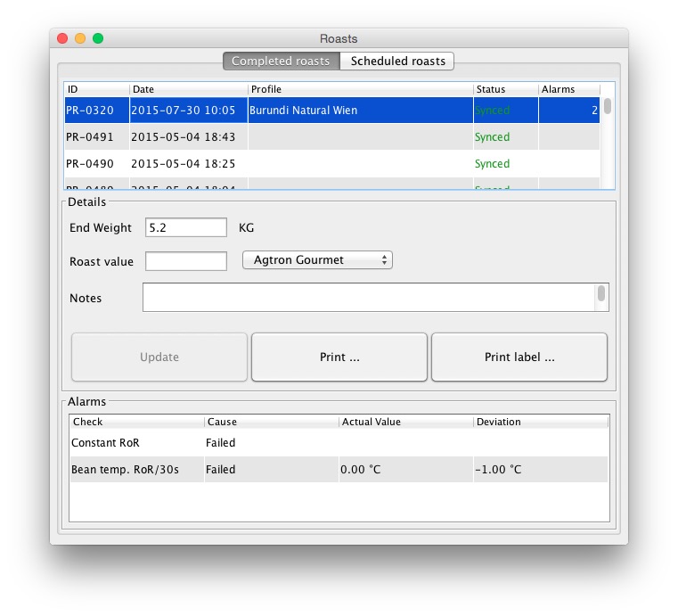678x616 pixels.
Task: Sort roasts by Alarms column header
Action: click(x=569, y=89)
